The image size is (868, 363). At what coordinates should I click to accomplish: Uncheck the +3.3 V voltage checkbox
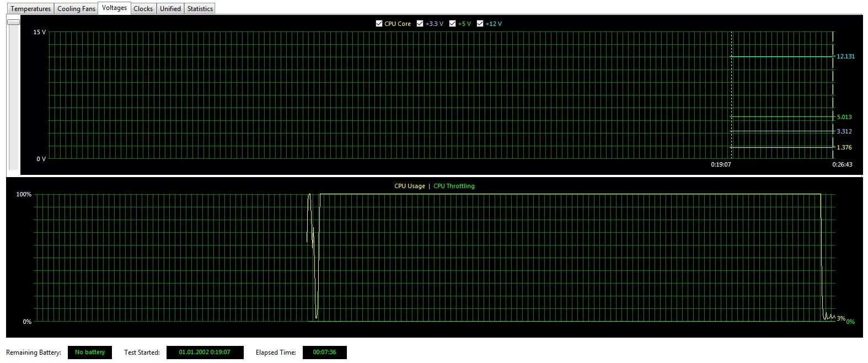(420, 24)
